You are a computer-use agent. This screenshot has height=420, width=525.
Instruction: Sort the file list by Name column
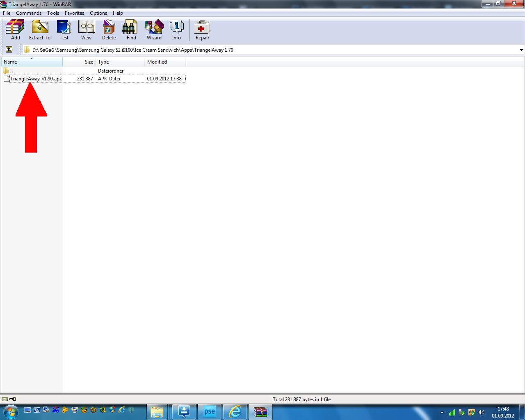(32, 62)
